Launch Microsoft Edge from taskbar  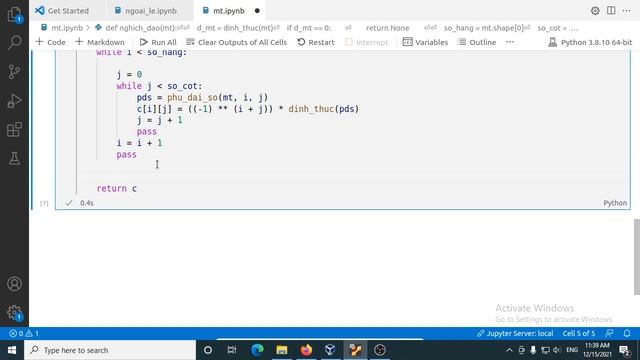(x=257, y=350)
